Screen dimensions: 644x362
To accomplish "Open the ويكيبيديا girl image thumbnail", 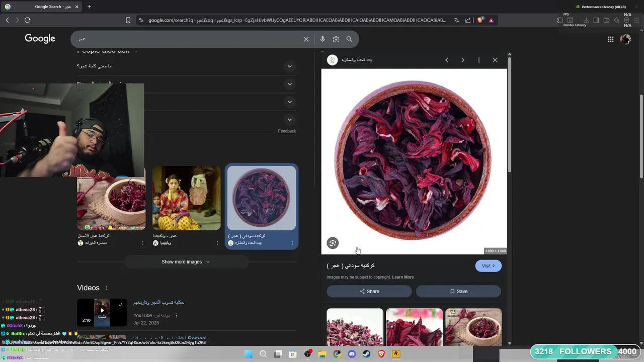I will (x=186, y=198).
